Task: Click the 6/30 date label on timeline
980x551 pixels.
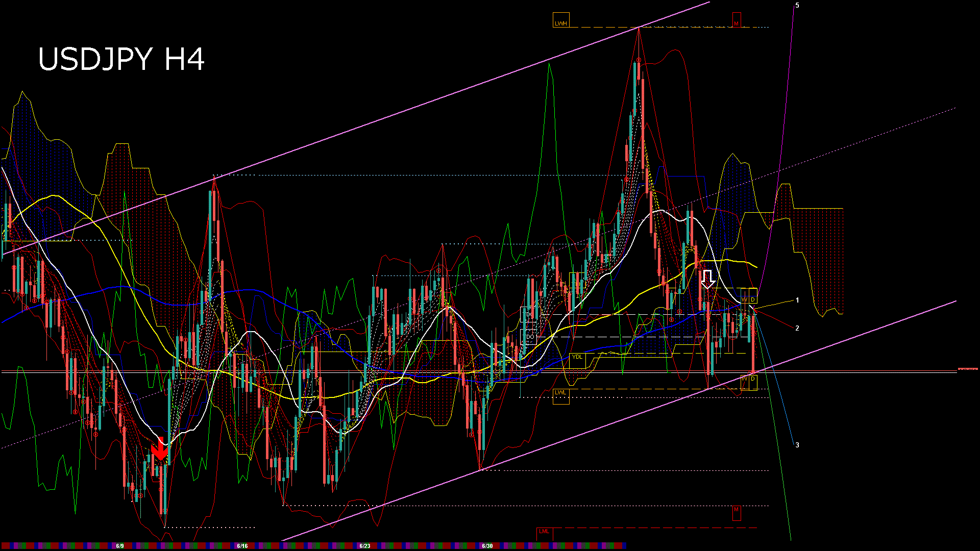Action: pyautogui.click(x=487, y=546)
